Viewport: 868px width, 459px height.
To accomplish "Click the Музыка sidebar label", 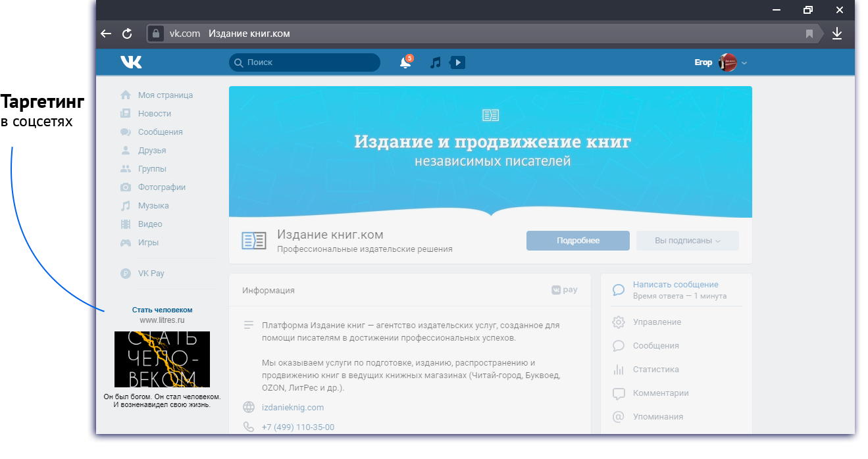I will coord(153,206).
